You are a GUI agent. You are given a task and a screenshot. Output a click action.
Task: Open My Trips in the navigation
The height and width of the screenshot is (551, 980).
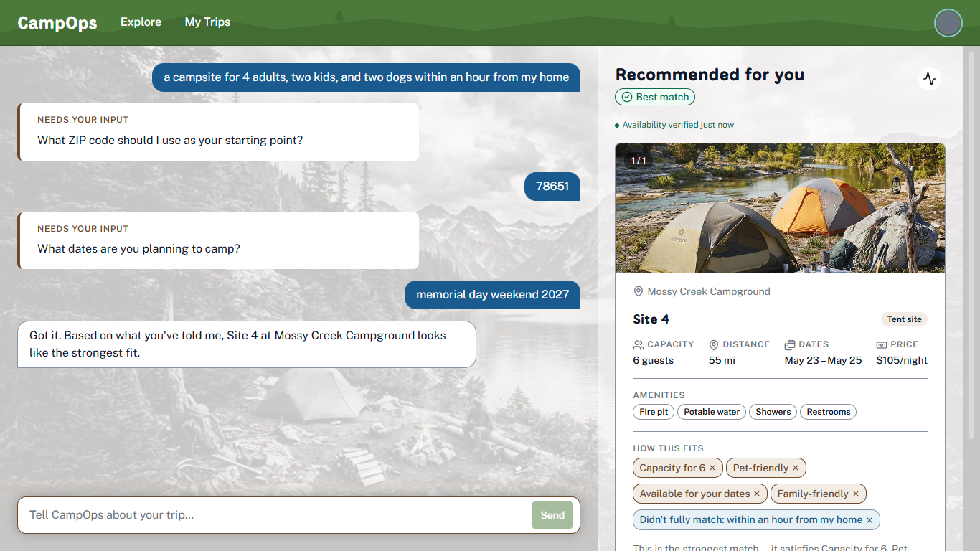click(207, 22)
